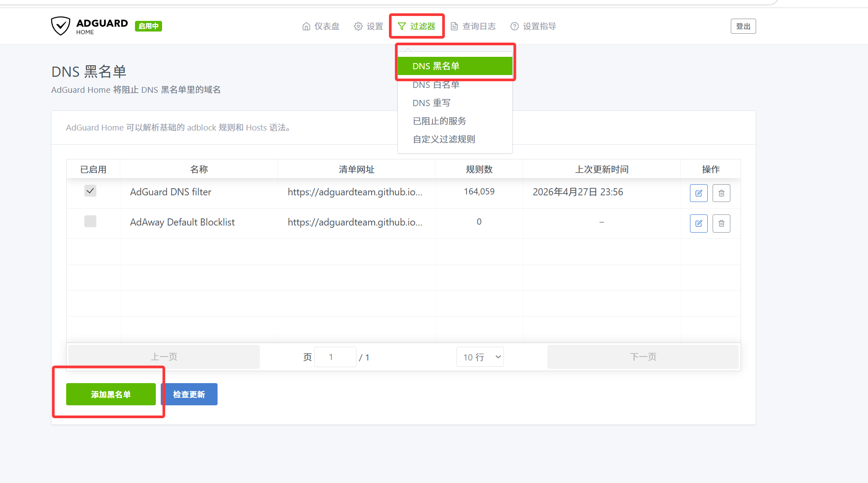
Task: Expand the 过滤器 filters menu
Action: pyautogui.click(x=417, y=27)
